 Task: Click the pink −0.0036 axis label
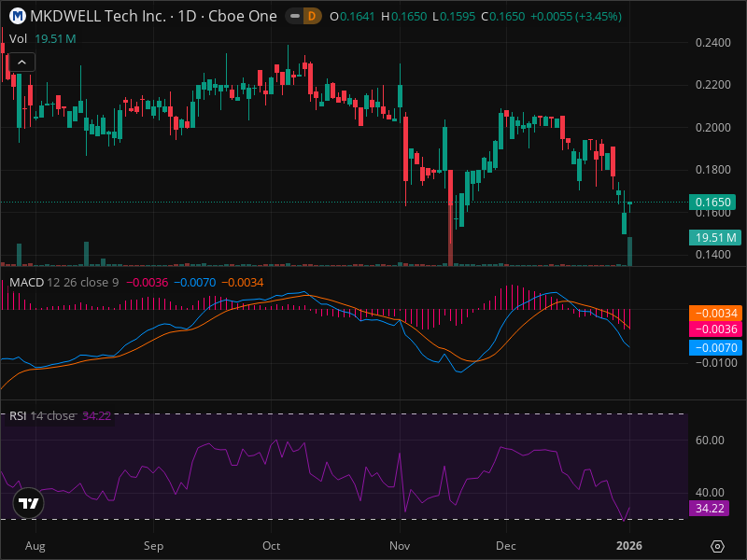(x=715, y=329)
